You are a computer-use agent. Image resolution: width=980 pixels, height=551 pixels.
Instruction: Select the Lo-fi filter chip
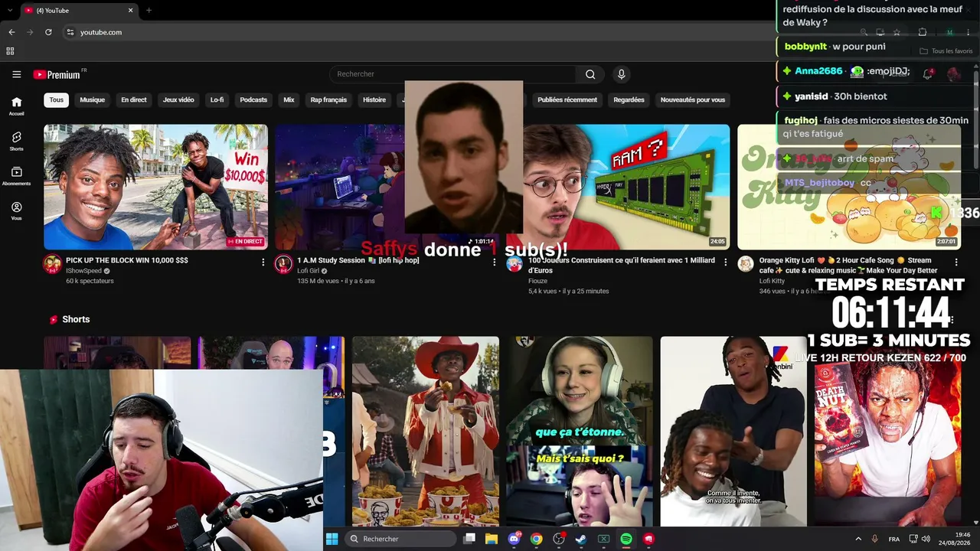point(217,99)
